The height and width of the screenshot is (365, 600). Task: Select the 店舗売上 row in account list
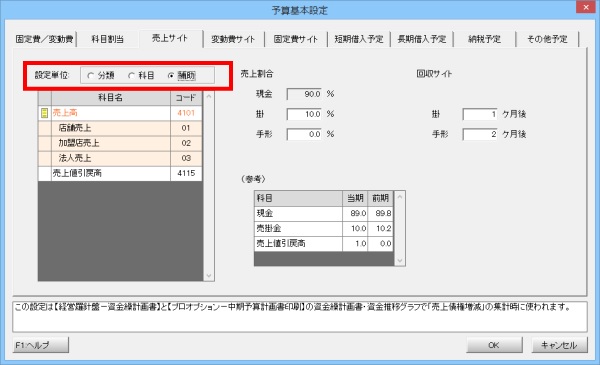point(120,128)
